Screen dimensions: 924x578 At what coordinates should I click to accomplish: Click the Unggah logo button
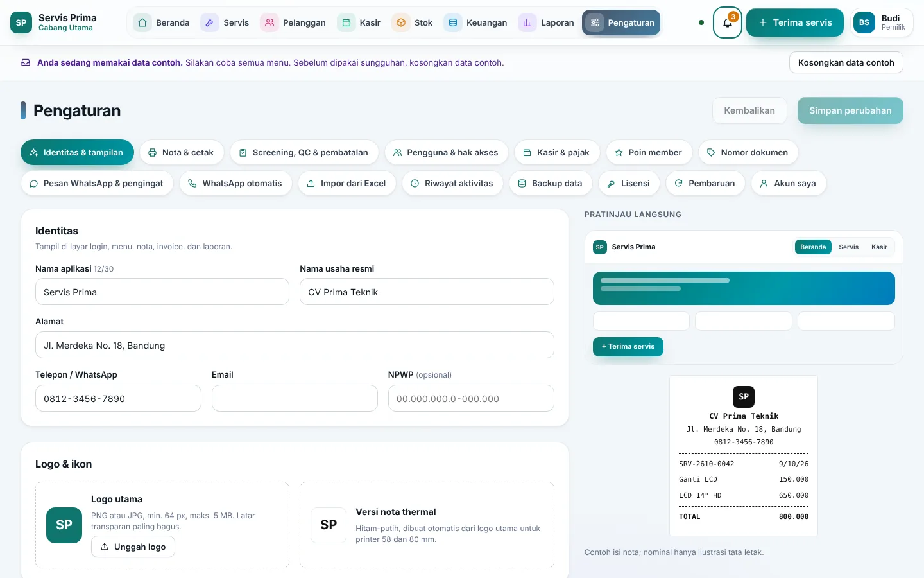(x=133, y=547)
